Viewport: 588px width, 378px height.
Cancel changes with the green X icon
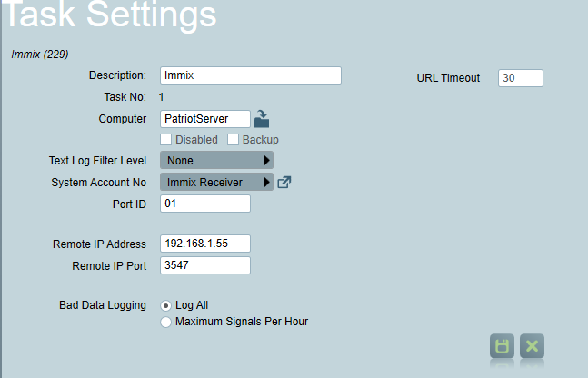click(x=532, y=346)
